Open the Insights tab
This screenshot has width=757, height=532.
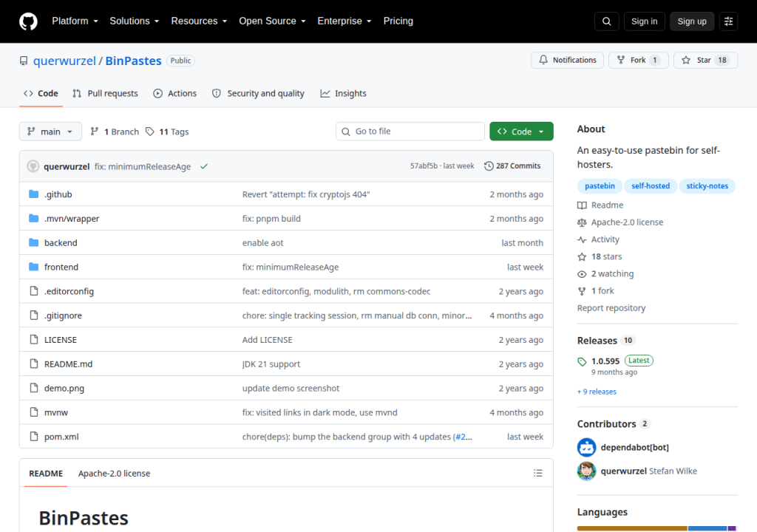pyautogui.click(x=343, y=94)
